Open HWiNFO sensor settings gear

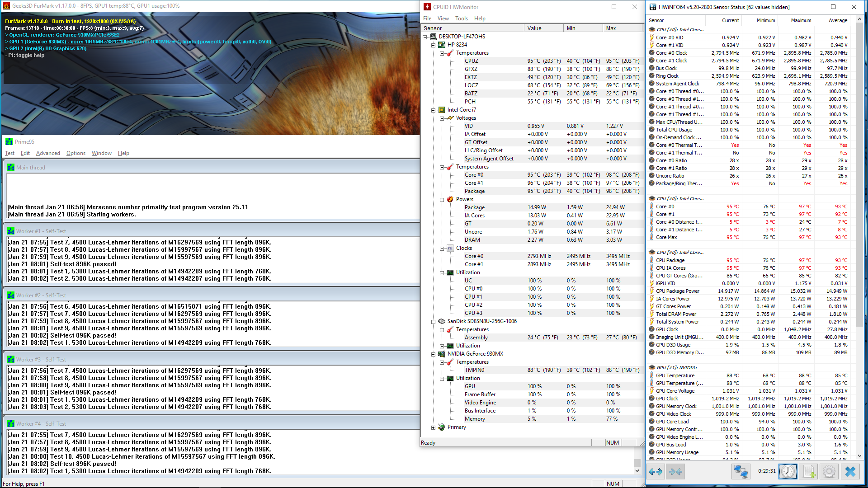click(x=829, y=472)
